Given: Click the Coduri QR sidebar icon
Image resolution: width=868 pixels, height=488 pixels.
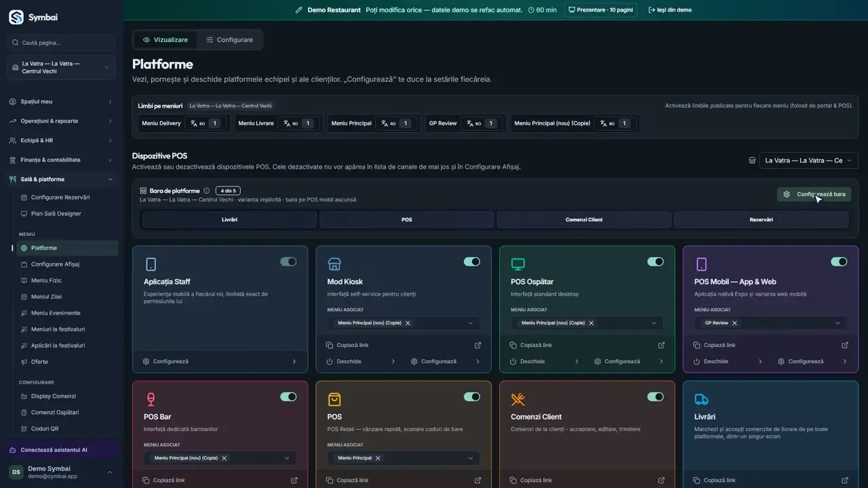Looking at the screenshot, I should tap(24, 428).
